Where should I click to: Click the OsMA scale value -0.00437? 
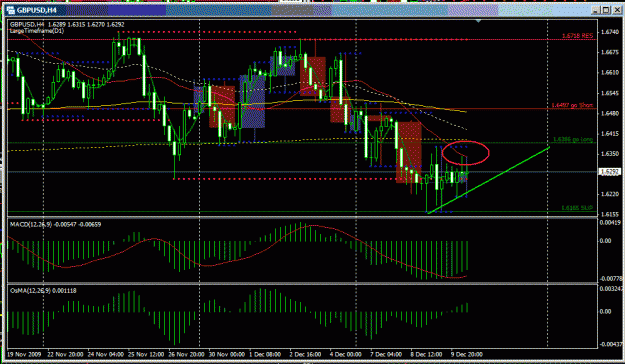[611, 344]
